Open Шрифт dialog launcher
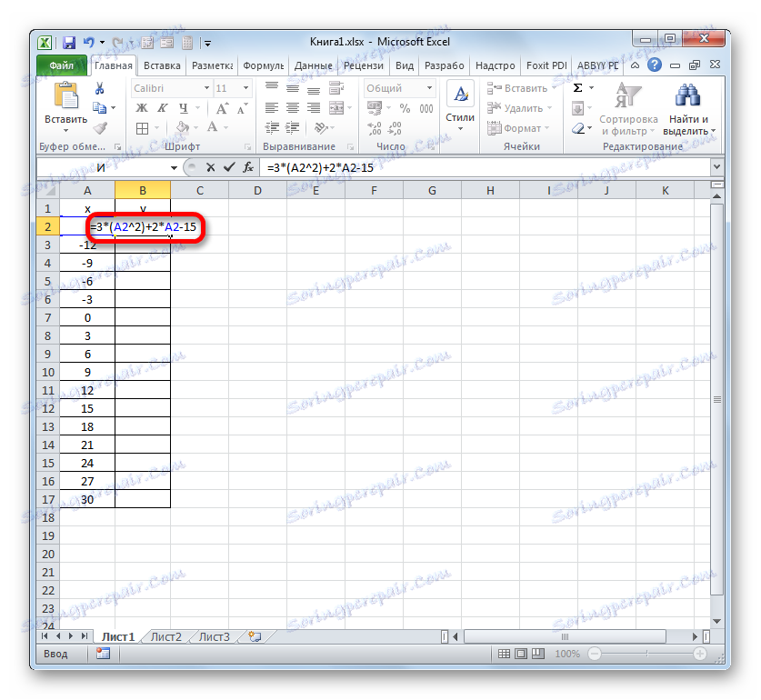 [248, 146]
